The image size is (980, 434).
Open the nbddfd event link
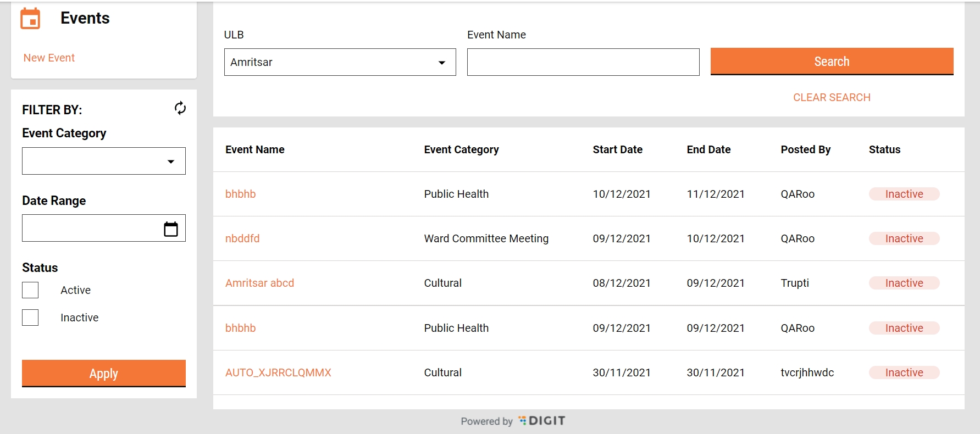tap(242, 238)
